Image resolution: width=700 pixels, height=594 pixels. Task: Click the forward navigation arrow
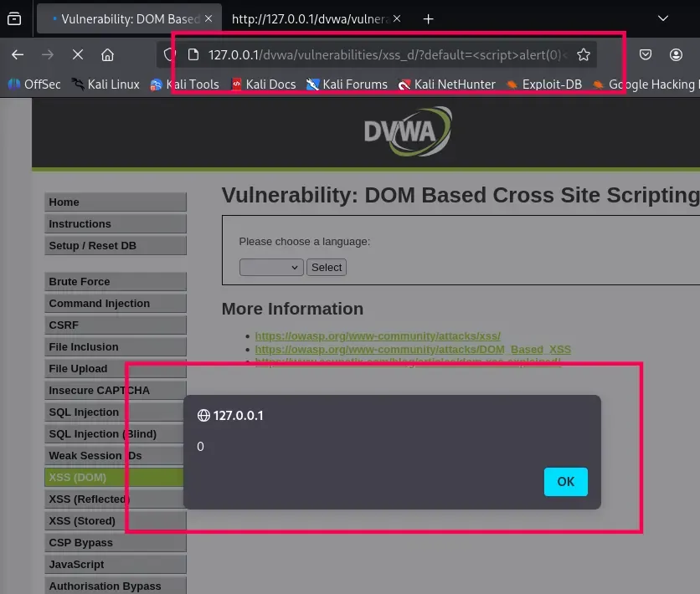click(48, 55)
